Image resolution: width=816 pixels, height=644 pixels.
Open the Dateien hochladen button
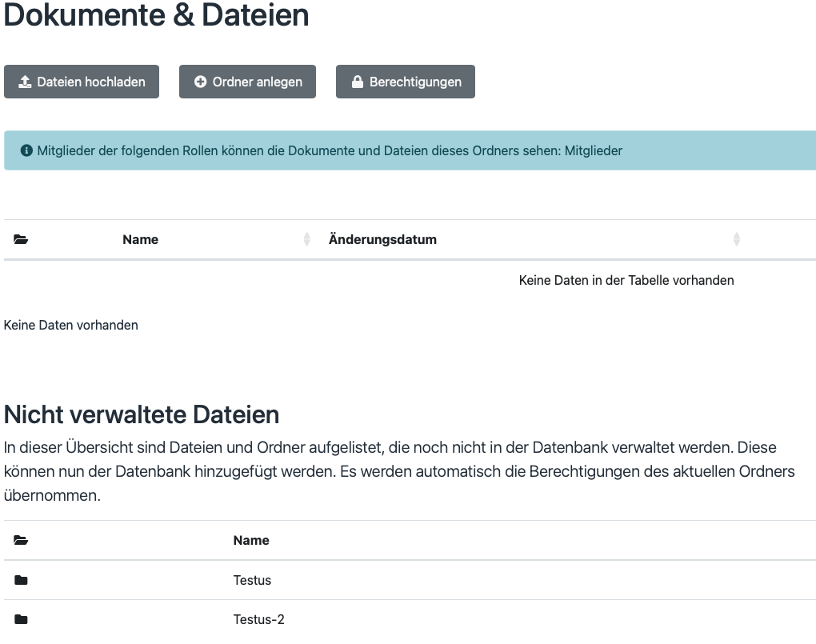[81, 81]
